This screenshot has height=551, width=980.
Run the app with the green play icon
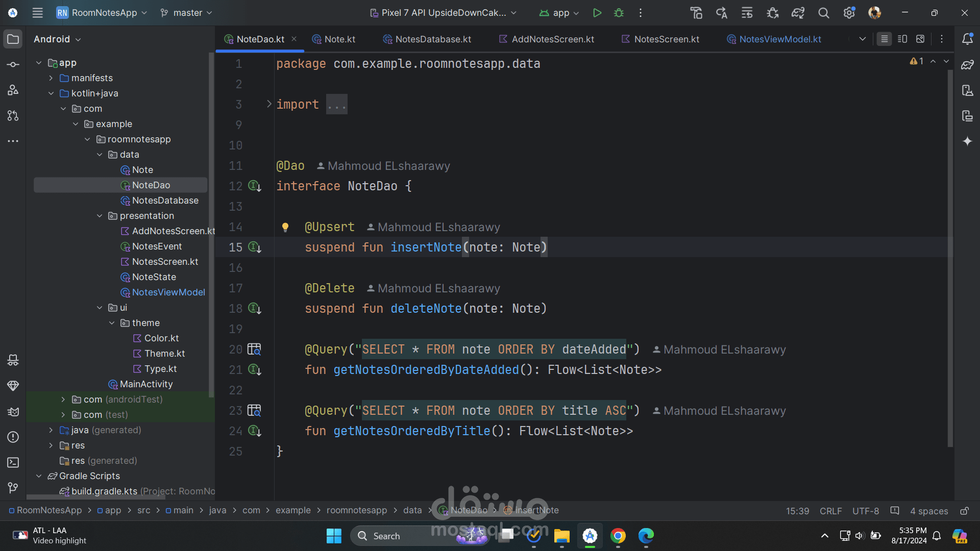[x=597, y=13]
